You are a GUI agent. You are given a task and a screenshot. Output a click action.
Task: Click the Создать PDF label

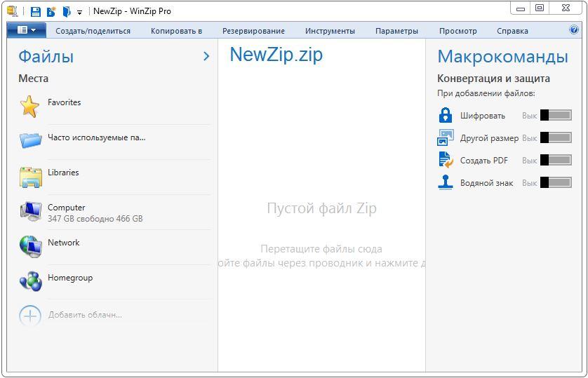[483, 161]
